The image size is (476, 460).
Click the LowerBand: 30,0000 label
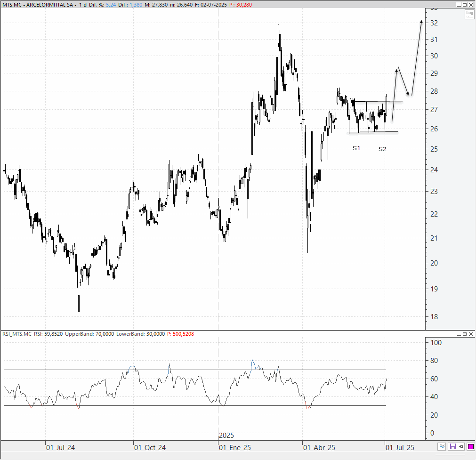tap(141, 334)
